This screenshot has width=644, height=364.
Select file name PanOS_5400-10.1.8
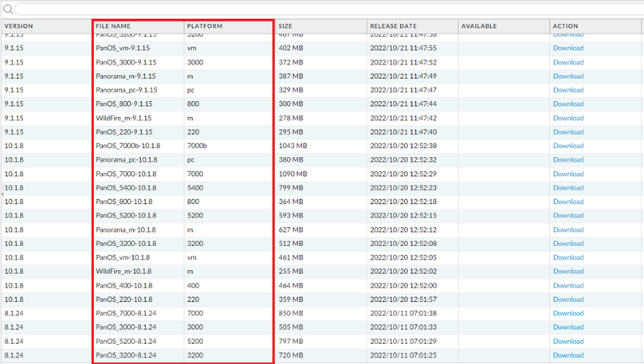[126, 187]
